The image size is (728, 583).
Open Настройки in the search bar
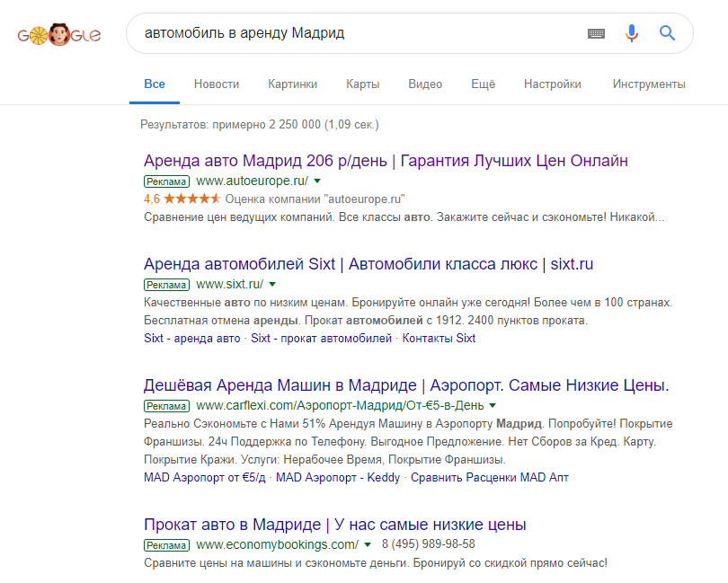pyautogui.click(x=552, y=84)
